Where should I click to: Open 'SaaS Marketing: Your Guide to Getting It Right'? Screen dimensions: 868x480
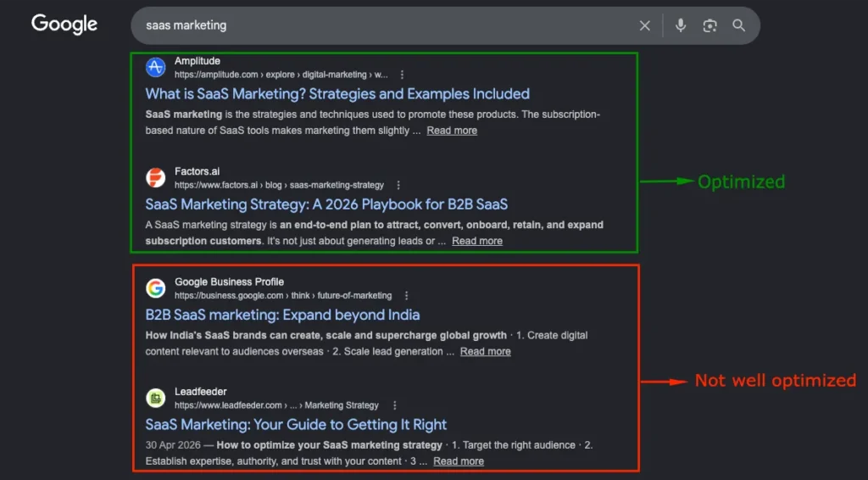[296, 425]
